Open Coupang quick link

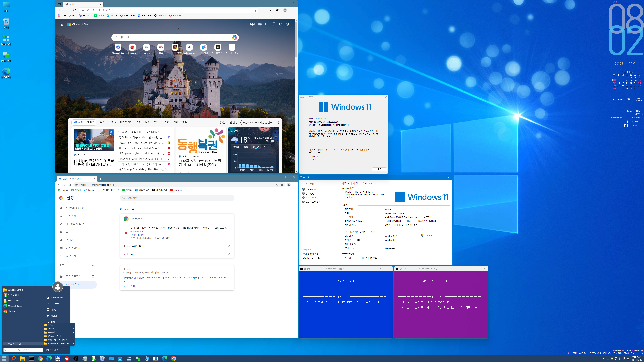click(x=132, y=49)
